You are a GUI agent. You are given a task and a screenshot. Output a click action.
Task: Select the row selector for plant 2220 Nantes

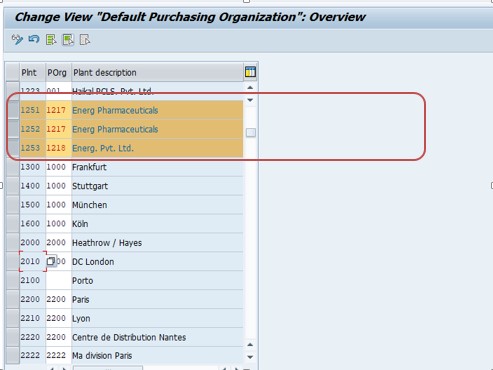pyautogui.click(x=13, y=337)
